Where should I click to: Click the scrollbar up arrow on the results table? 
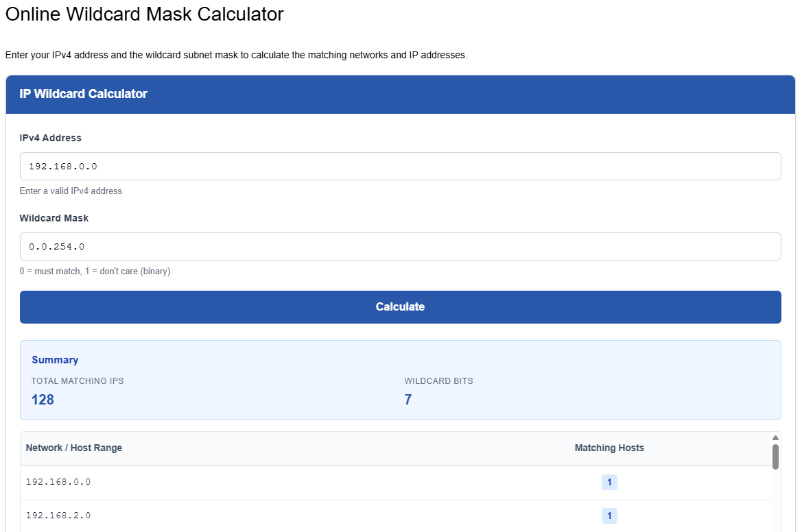pos(775,437)
